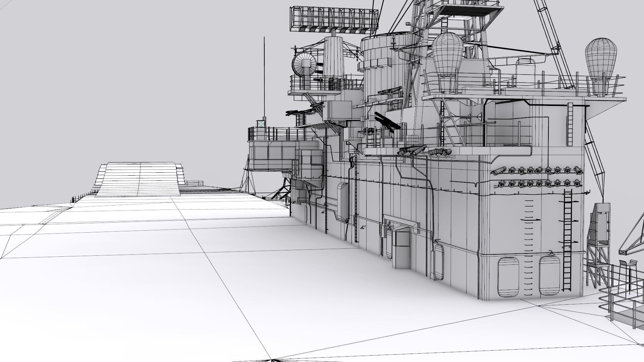Select the dark angled gun barrels mid-island
This screenshot has height=362, width=644.
[386, 121]
